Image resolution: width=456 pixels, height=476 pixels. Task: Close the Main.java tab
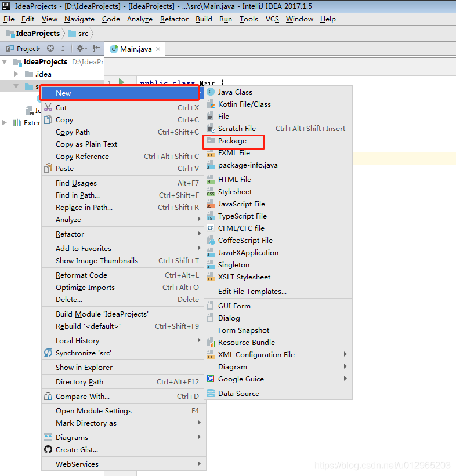pos(158,49)
